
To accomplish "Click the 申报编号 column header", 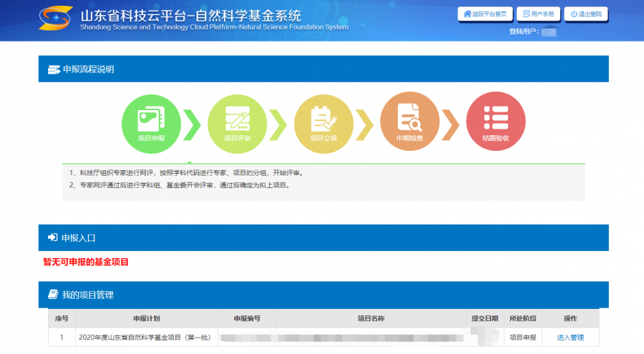I will click(x=247, y=318).
